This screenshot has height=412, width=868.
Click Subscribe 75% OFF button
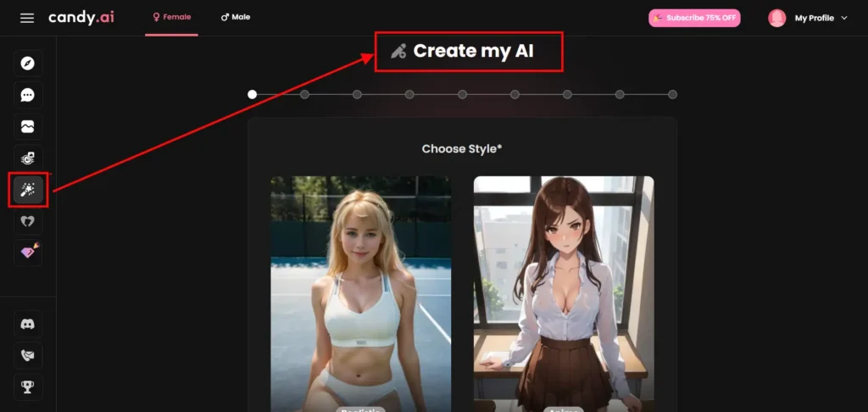tap(694, 18)
